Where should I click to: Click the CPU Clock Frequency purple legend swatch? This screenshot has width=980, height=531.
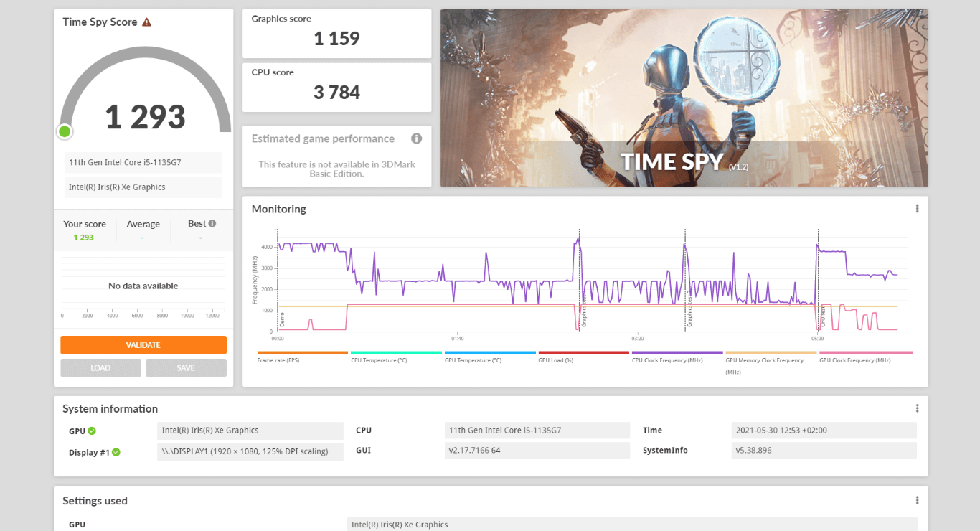677,353
